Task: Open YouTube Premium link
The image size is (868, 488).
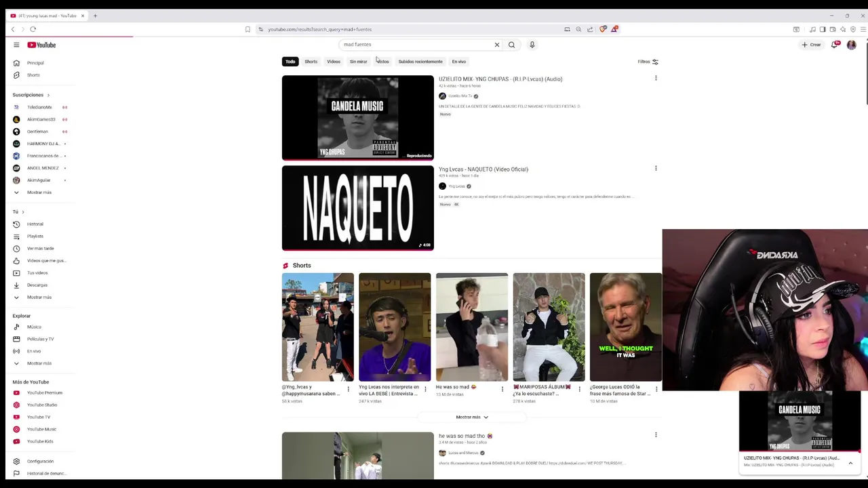Action: [x=44, y=393]
